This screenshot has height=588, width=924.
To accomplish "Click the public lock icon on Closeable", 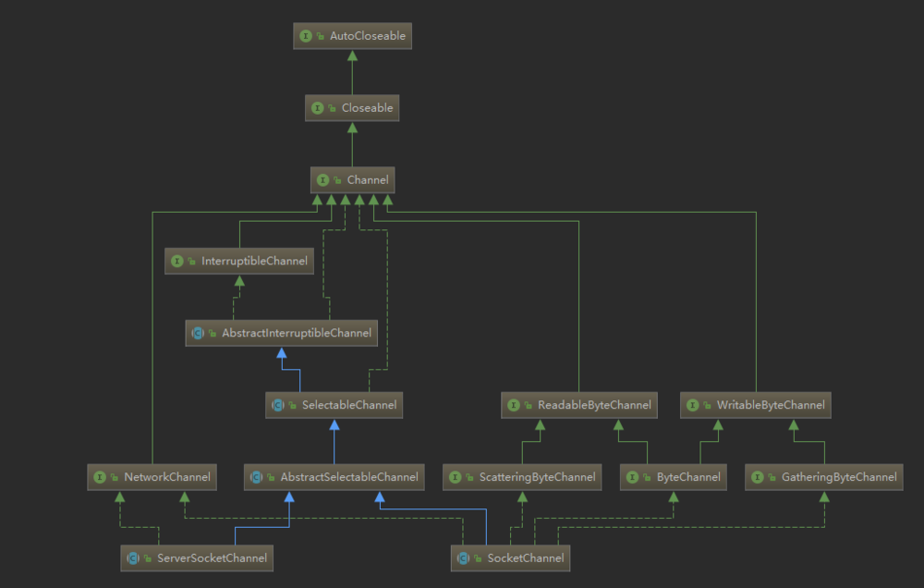I will (333, 108).
